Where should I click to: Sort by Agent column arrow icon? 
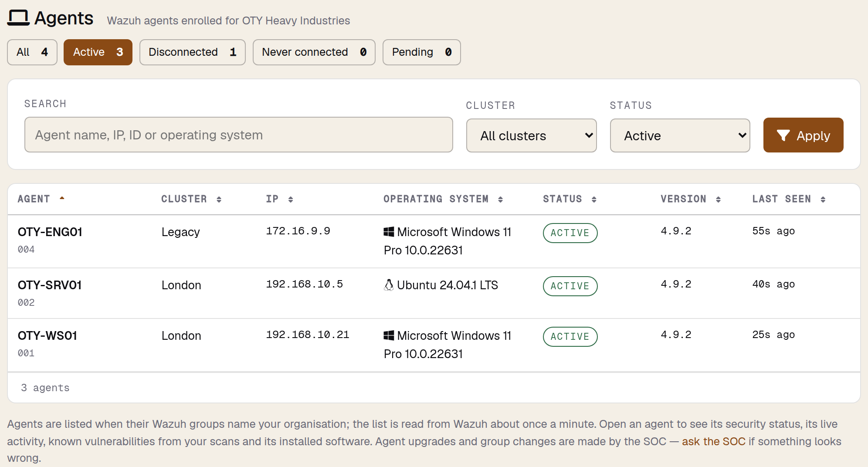pyautogui.click(x=62, y=198)
